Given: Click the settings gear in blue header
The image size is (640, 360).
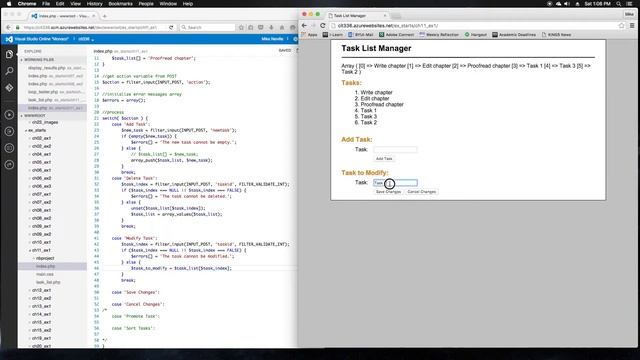Looking at the screenshot, I should point(295,39).
